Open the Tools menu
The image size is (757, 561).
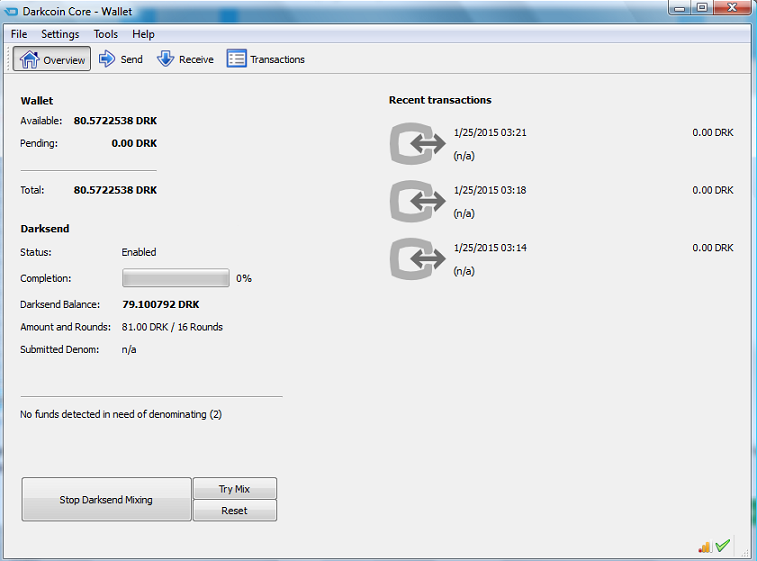[x=106, y=34]
